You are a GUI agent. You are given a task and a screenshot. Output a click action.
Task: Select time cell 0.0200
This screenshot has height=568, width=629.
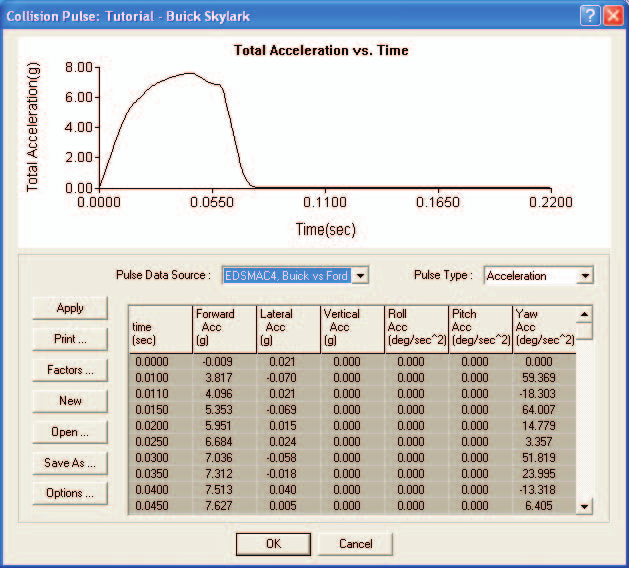[x=160, y=426]
